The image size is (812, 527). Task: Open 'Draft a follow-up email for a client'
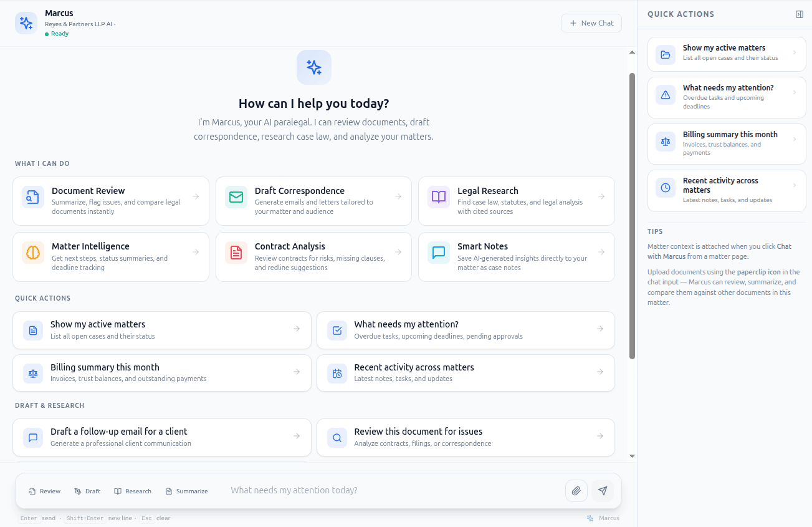[x=162, y=437]
